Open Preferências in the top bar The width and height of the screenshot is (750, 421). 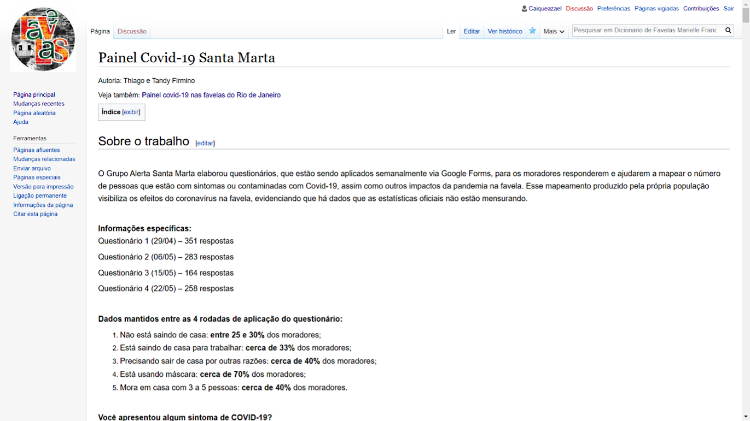click(613, 8)
